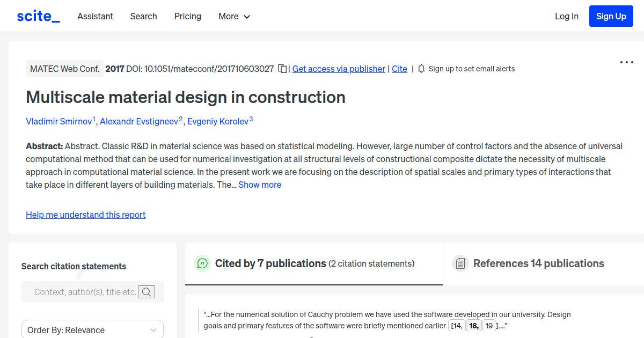This screenshot has height=338, width=644.
Task: Open Get access via publisher link
Action: coord(339,69)
